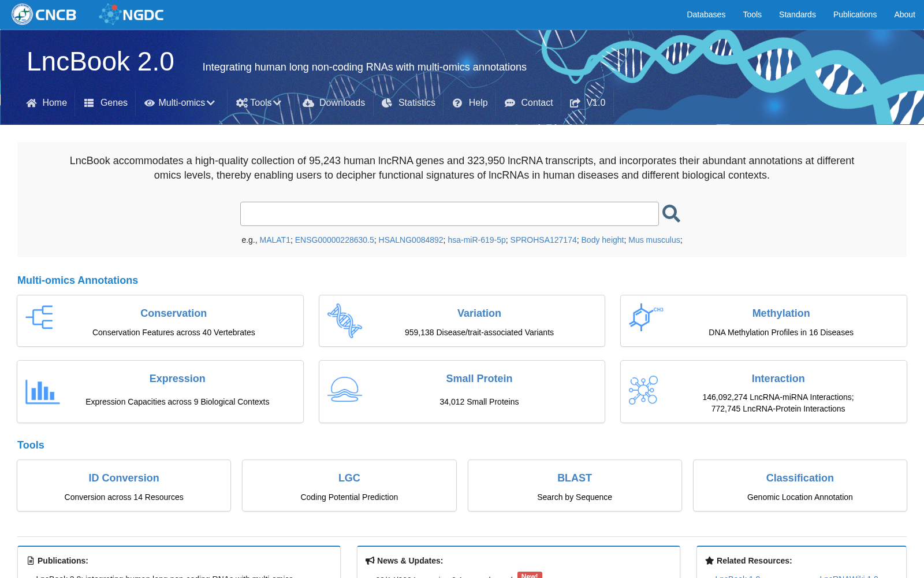Screen dimensions: 924x578
Task: Click the Interaction network icon
Action: (643, 390)
